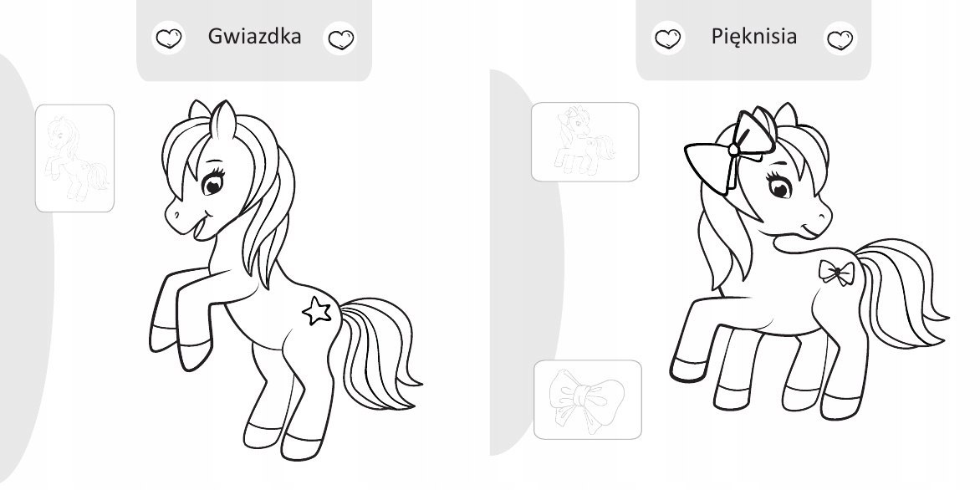This screenshot has height=490, width=980.
Task: Open the rearing pony sticker thumbnail
Action: (x=74, y=158)
